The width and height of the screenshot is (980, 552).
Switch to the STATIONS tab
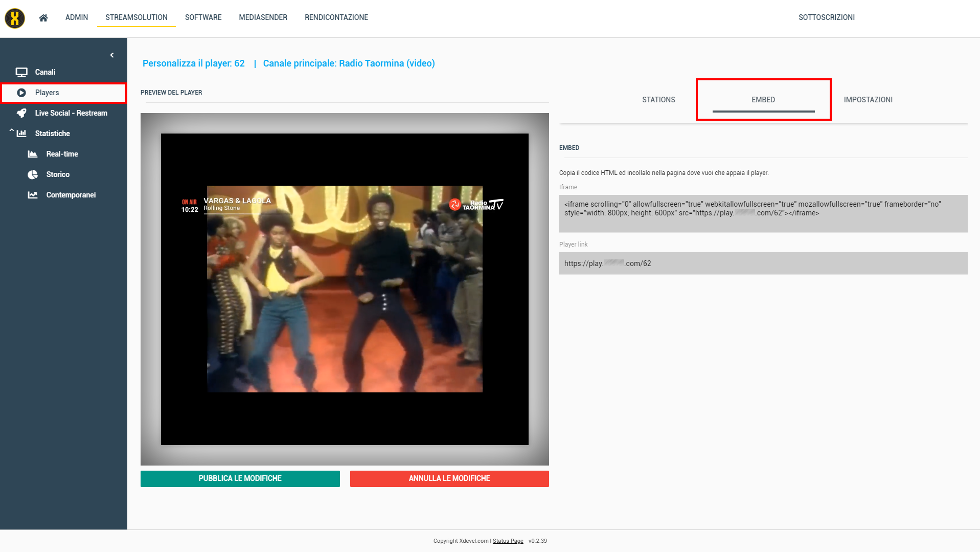[x=658, y=100]
